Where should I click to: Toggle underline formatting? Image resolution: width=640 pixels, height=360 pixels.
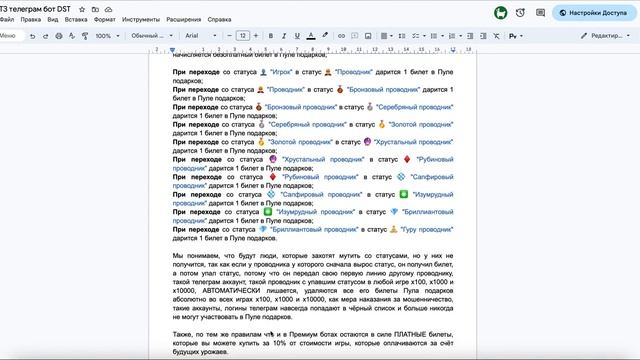click(297, 36)
